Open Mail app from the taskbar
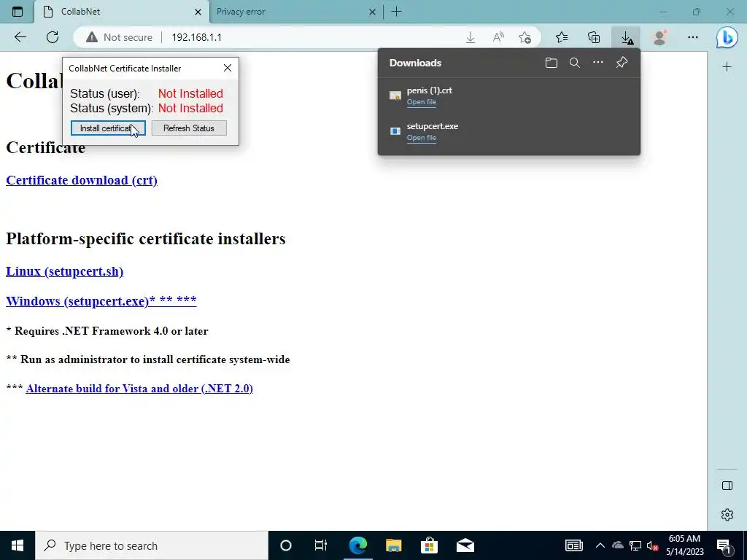Screen dimensions: 747x560 [465, 545]
